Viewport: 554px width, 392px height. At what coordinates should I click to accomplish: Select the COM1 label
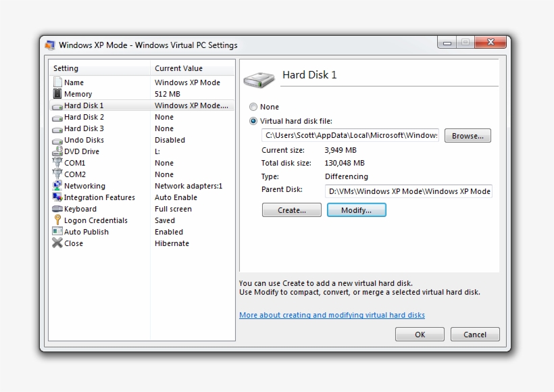(x=74, y=163)
